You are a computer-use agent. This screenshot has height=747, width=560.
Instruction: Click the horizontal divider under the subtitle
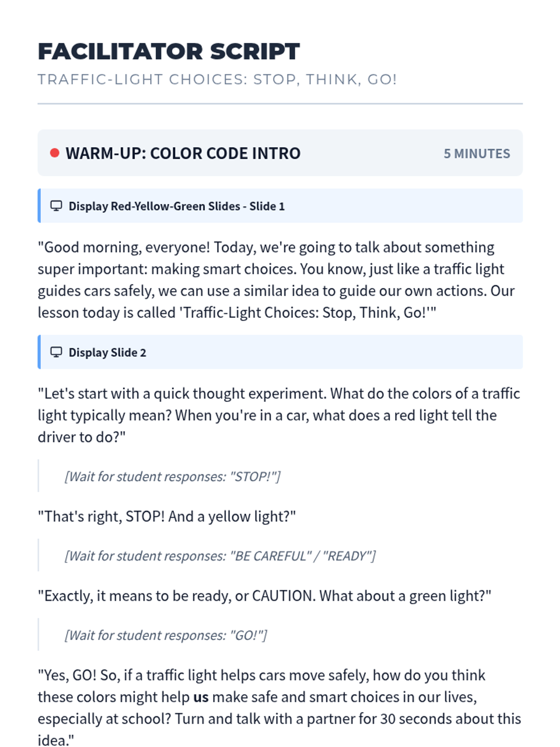tap(280, 104)
